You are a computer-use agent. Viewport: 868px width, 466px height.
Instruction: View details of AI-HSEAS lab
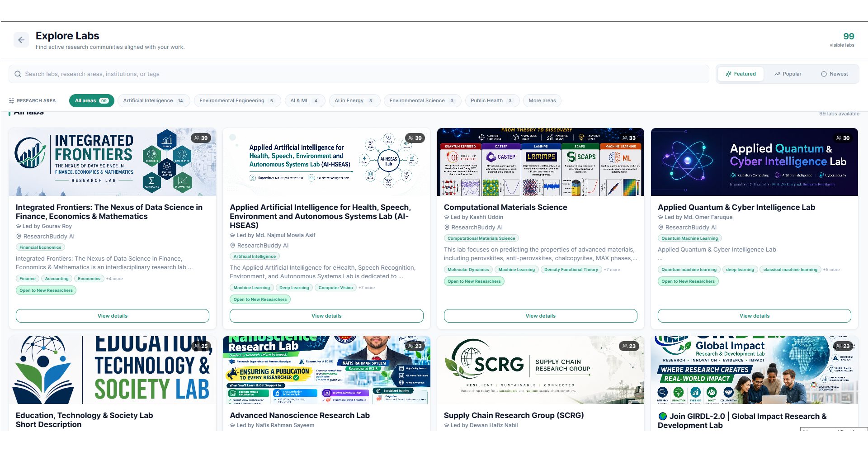click(x=326, y=316)
